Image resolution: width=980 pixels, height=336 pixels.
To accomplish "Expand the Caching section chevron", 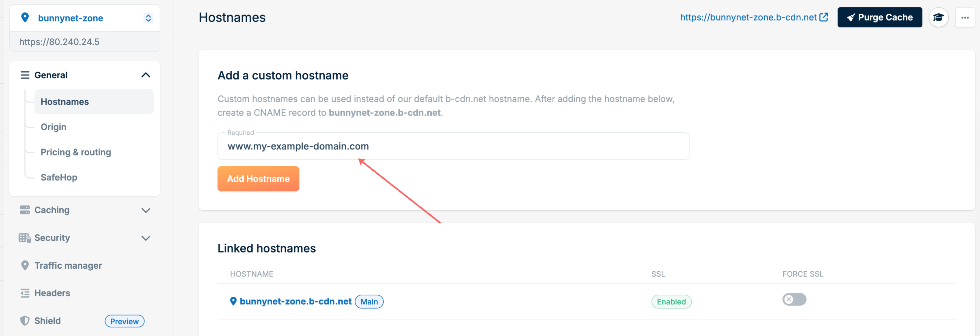I will [x=146, y=210].
